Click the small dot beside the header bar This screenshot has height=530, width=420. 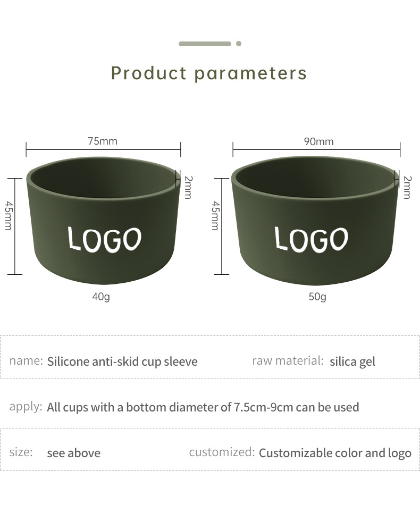pyautogui.click(x=239, y=44)
